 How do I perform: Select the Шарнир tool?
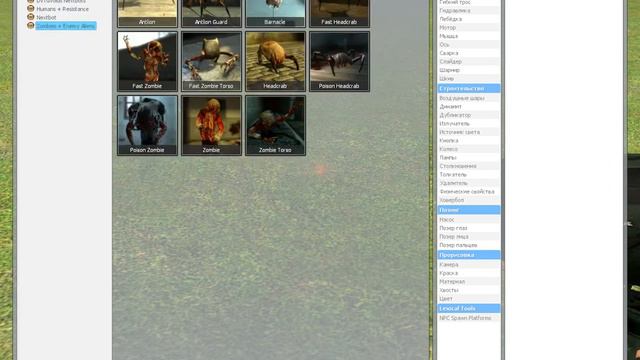coord(469,70)
